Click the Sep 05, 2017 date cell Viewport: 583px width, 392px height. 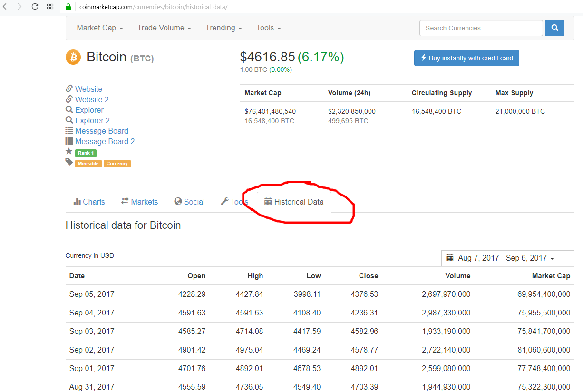click(92, 294)
